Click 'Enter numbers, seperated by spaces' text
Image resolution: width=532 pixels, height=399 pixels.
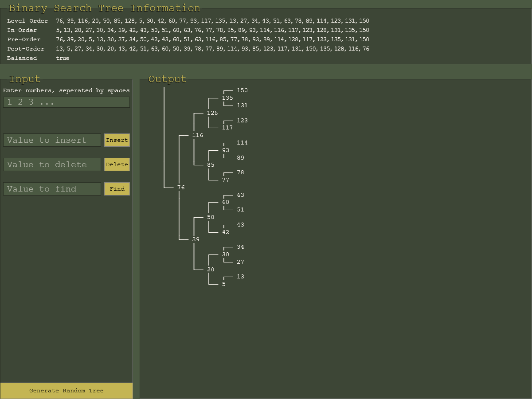pyautogui.click(x=66, y=90)
